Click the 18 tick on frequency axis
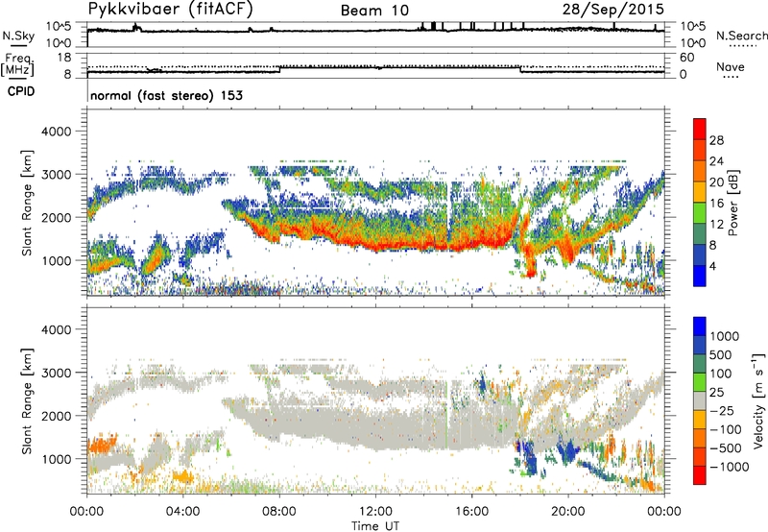 tap(64, 57)
